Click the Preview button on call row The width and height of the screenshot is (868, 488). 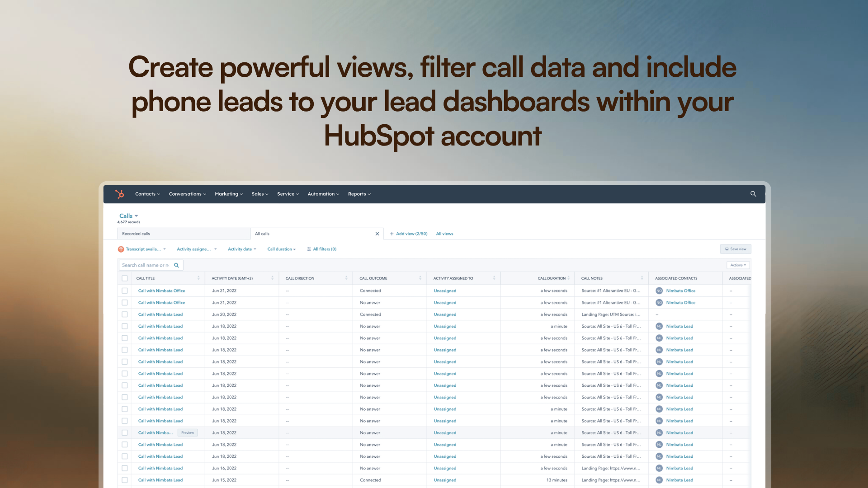188,433
